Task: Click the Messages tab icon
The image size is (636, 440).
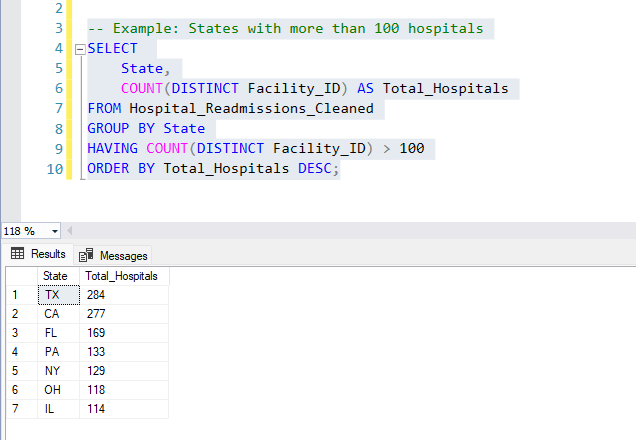Action: (x=86, y=255)
